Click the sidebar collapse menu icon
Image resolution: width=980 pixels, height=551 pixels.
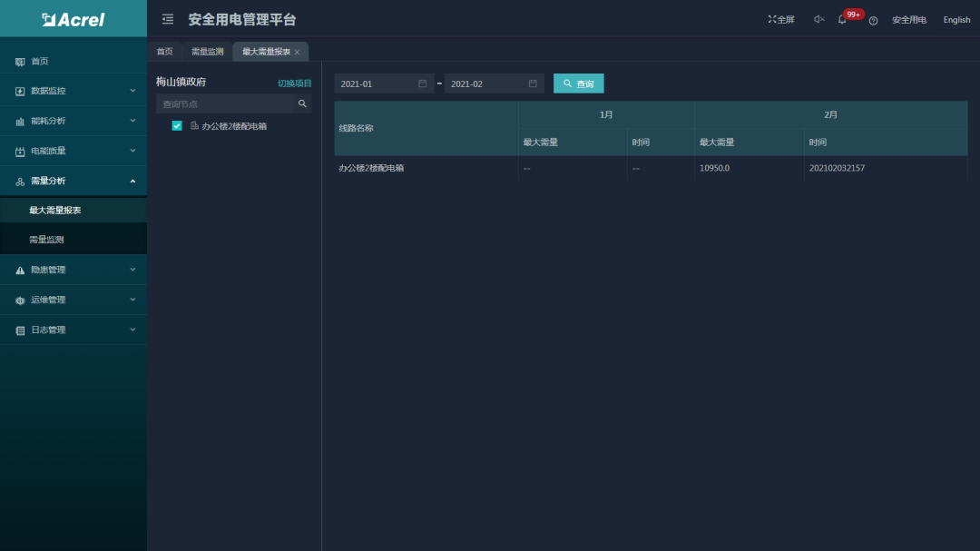coord(167,19)
